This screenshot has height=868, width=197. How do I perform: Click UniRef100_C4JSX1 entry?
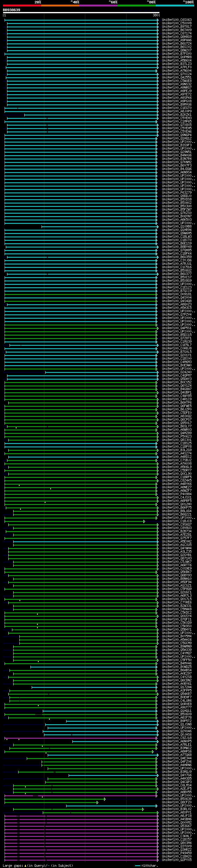(177, 498)
